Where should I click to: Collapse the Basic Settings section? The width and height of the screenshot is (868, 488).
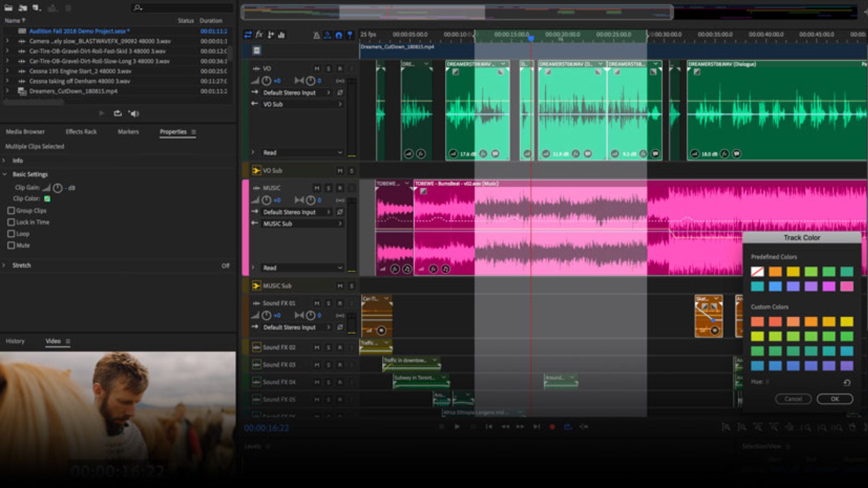pos(4,174)
